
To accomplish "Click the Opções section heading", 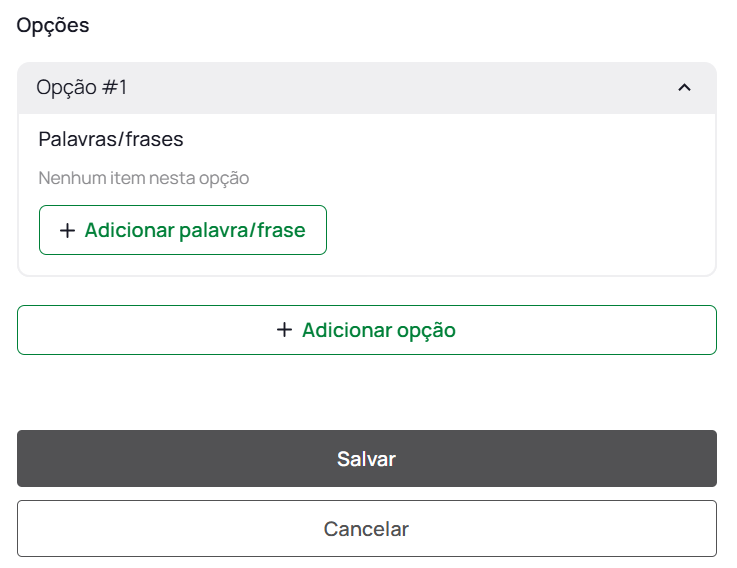I will (53, 26).
